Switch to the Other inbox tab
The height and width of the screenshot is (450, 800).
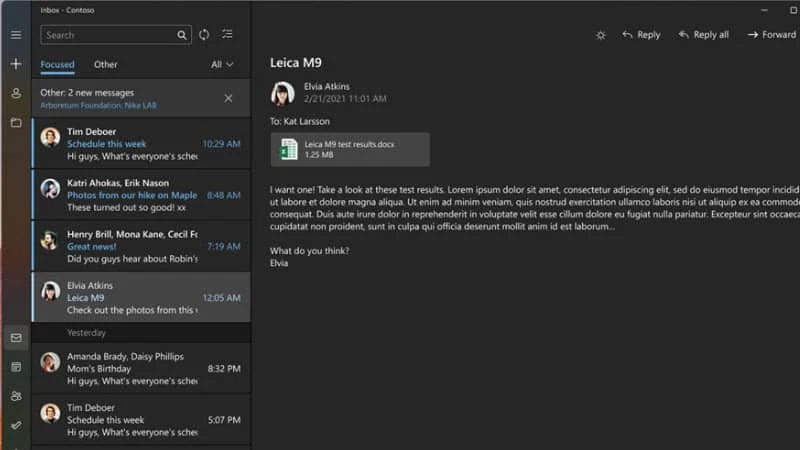(x=106, y=64)
